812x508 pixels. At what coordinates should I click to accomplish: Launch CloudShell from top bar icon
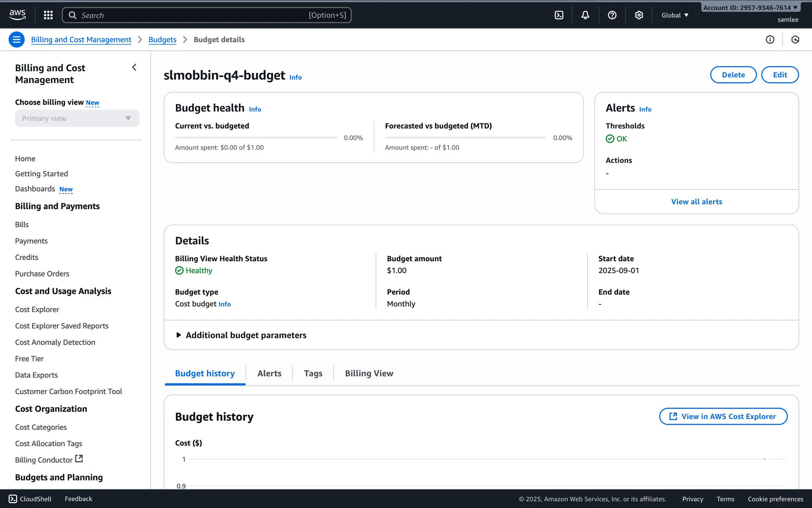point(559,15)
